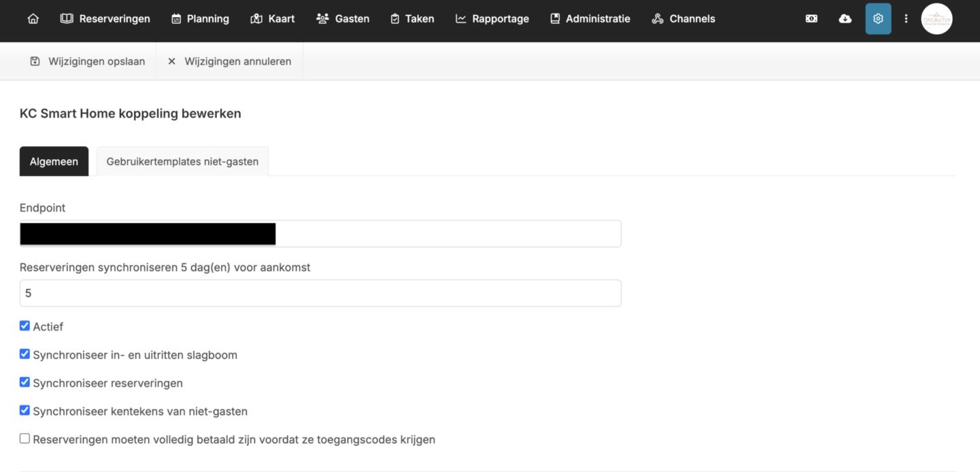Click the cloud download icon
The image size is (980, 472).
click(845, 19)
